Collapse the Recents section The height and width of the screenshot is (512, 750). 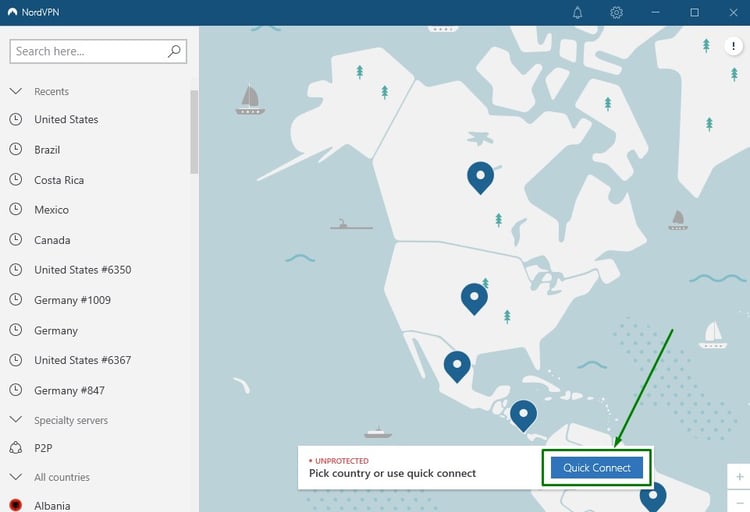click(16, 91)
